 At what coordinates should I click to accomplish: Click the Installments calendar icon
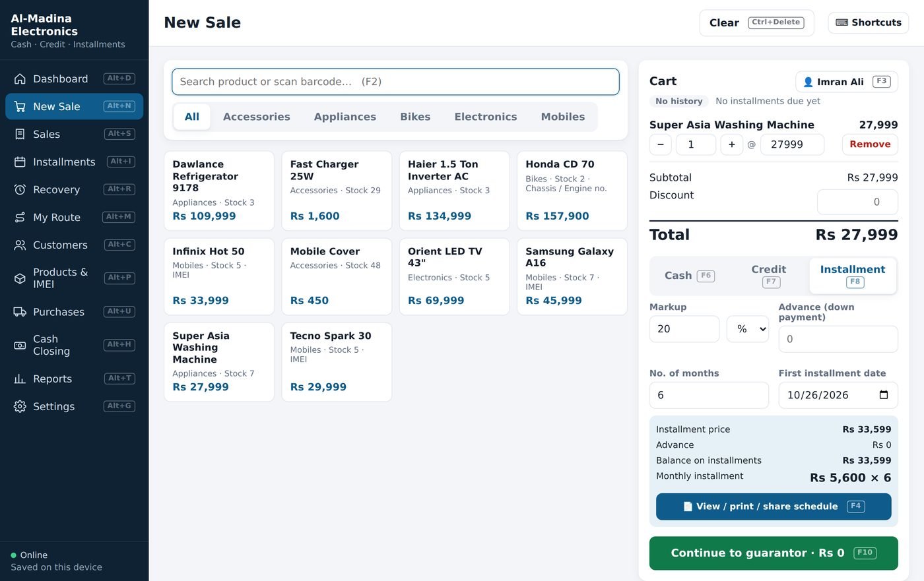pos(20,162)
